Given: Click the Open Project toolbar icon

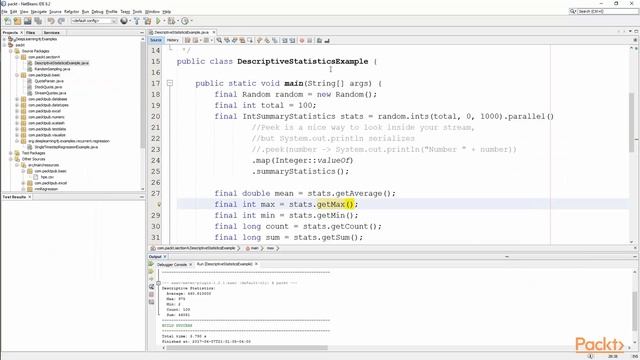Looking at the screenshot, I should click(27, 21).
